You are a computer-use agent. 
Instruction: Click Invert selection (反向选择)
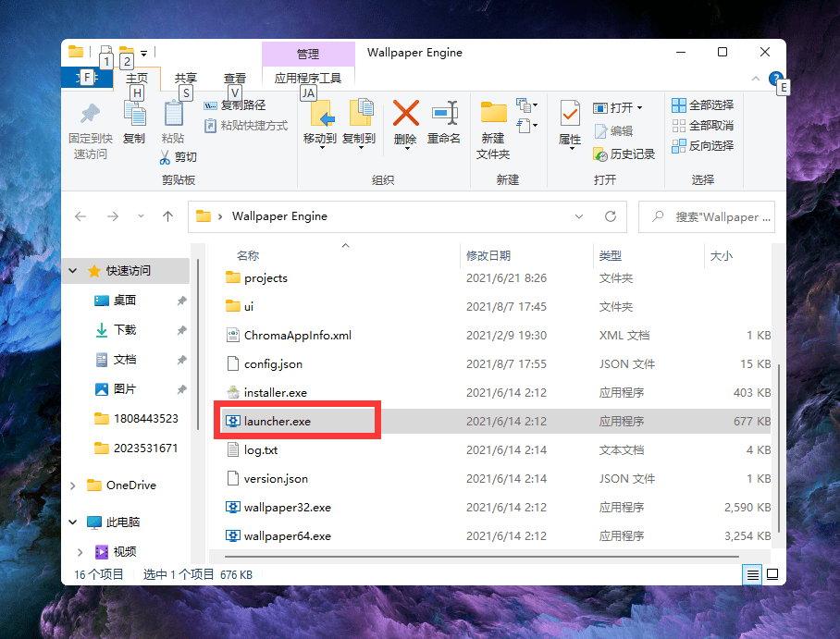(x=703, y=146)
